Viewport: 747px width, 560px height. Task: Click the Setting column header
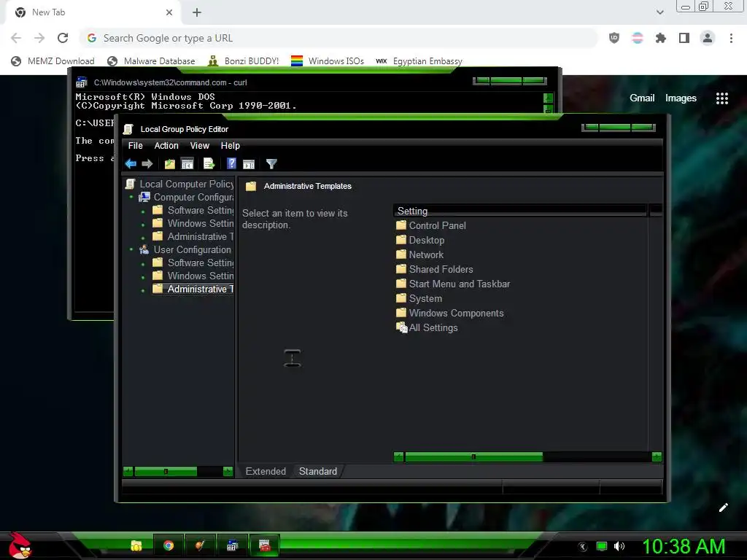[x=519, y=211]
